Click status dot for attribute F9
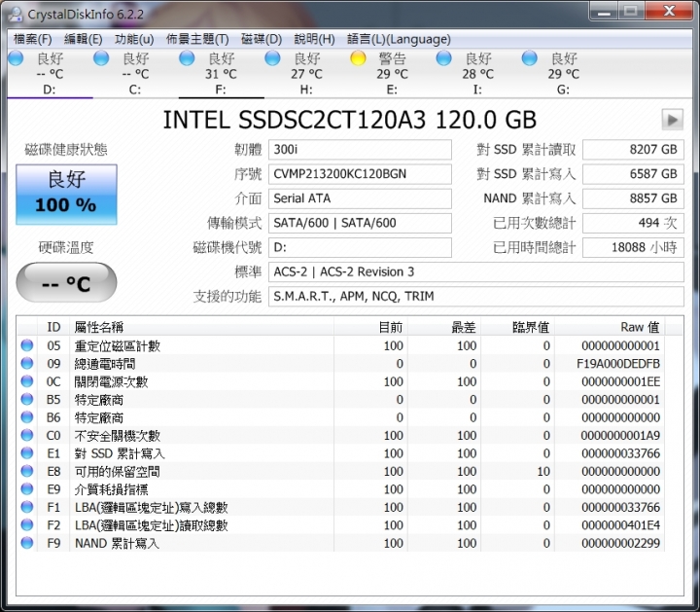The image size is (700, 612). [27, 543]
